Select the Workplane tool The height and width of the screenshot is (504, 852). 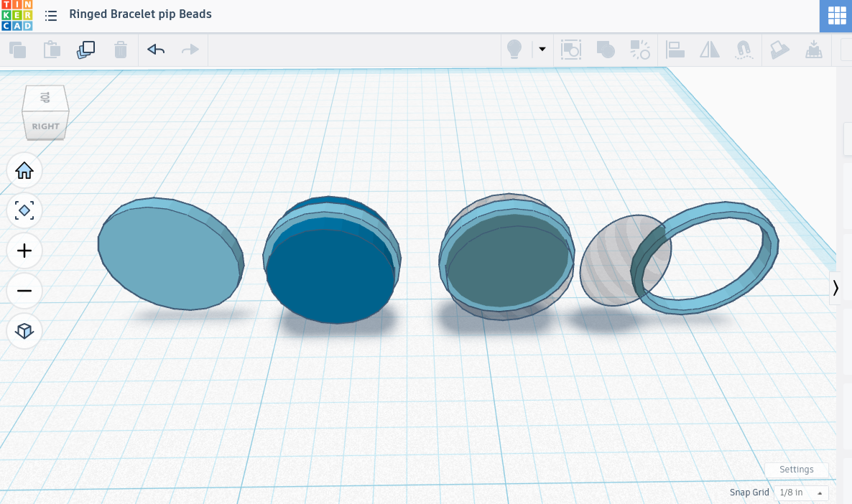[x=779, y=50]
